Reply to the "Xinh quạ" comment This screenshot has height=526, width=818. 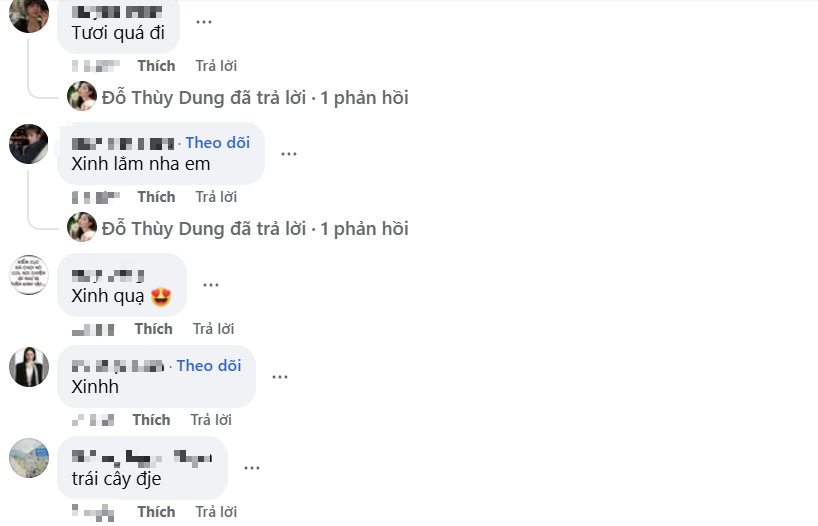point(213,329)
